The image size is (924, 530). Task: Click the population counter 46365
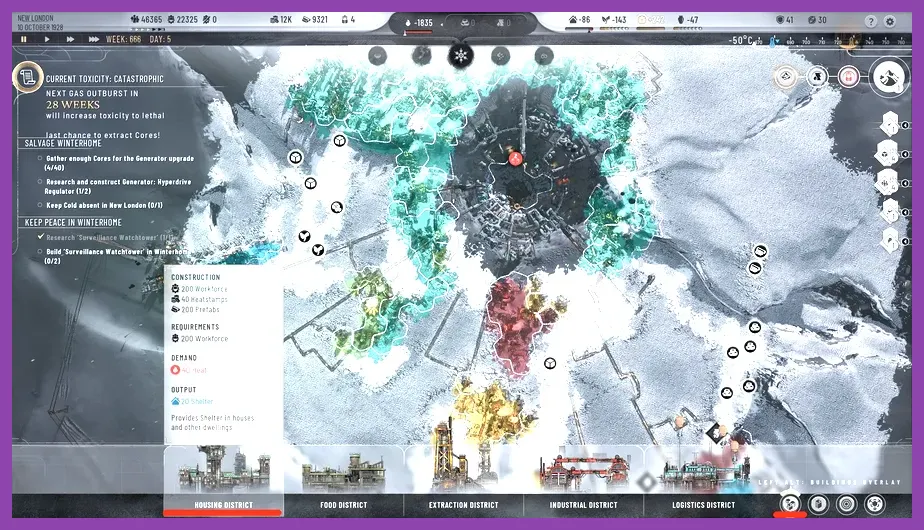[146, 19]
